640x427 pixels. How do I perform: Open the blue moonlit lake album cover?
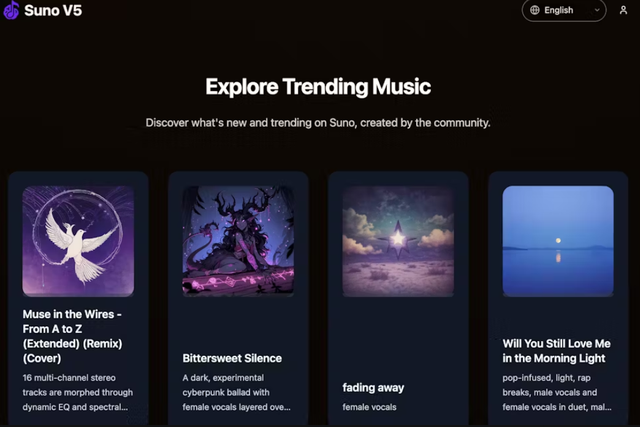point(558,241)
